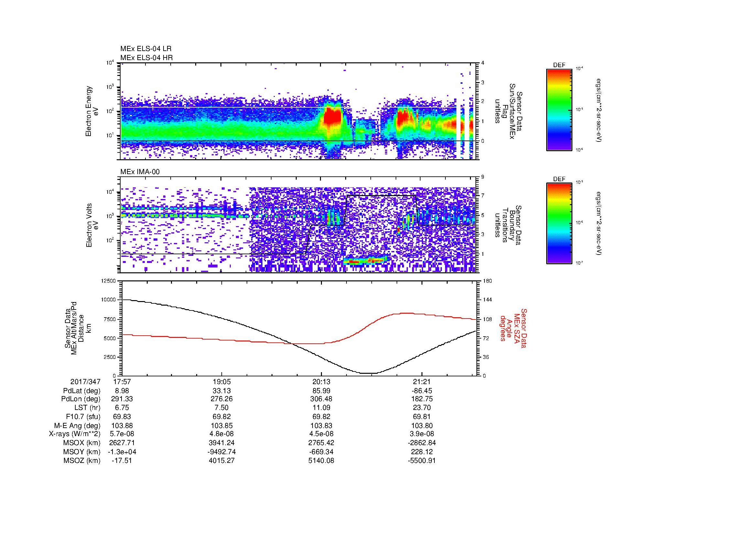Click the MSOY value '-9492.74'
The image size is (756, 534).
coord(222,452)
